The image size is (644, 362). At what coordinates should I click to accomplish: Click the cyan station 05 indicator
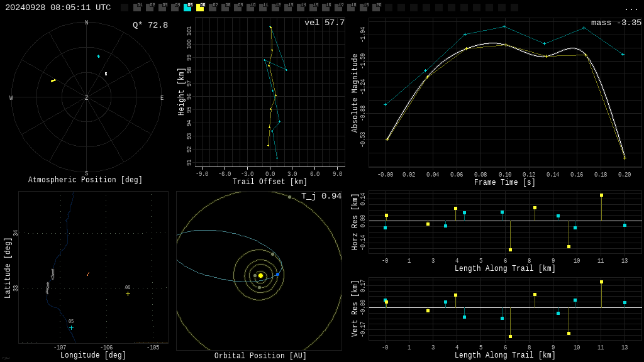pyautogui.click(x=187, y=8)
